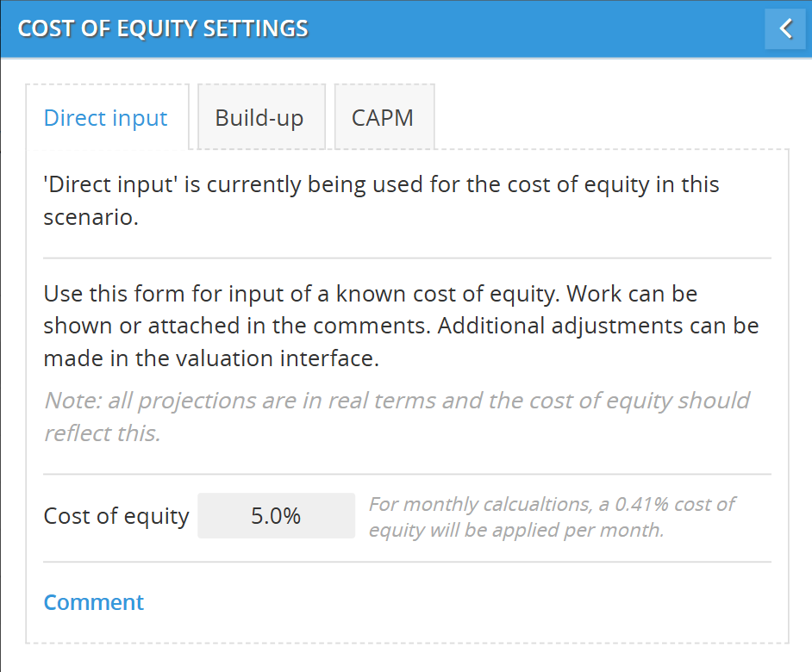Click the italic note about real terms
The height and width of the screenshot is (672, 812).
click(397, 416)
